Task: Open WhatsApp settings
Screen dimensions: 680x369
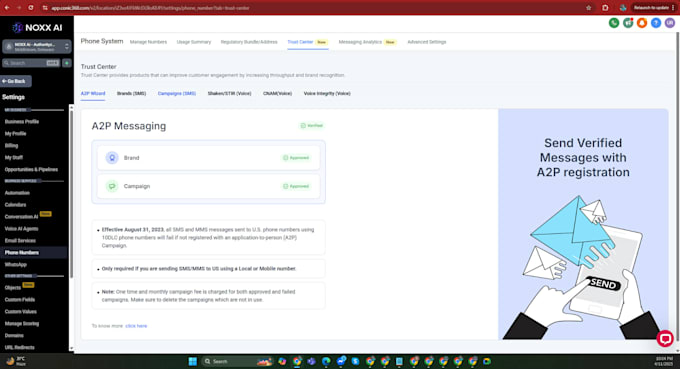Action: pyautogui.click(x=16, y=265)
